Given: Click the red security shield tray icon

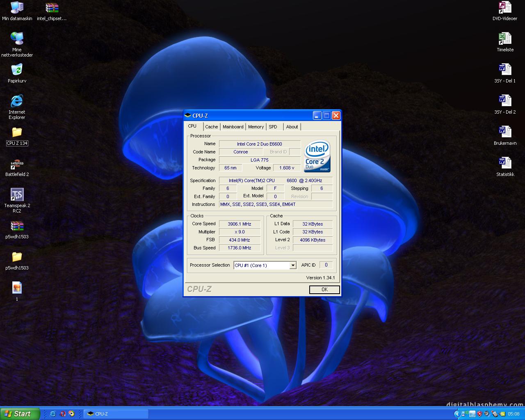Looking at the screenshot, I should coord(479,414).
